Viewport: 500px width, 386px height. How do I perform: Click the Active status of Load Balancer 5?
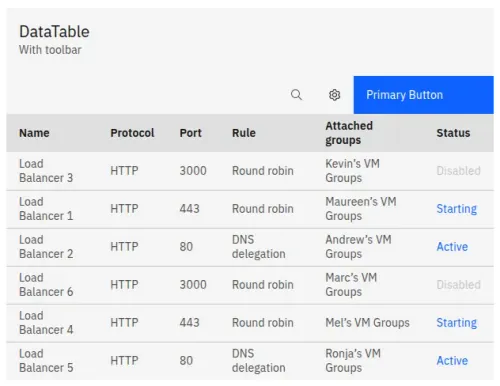452,361
